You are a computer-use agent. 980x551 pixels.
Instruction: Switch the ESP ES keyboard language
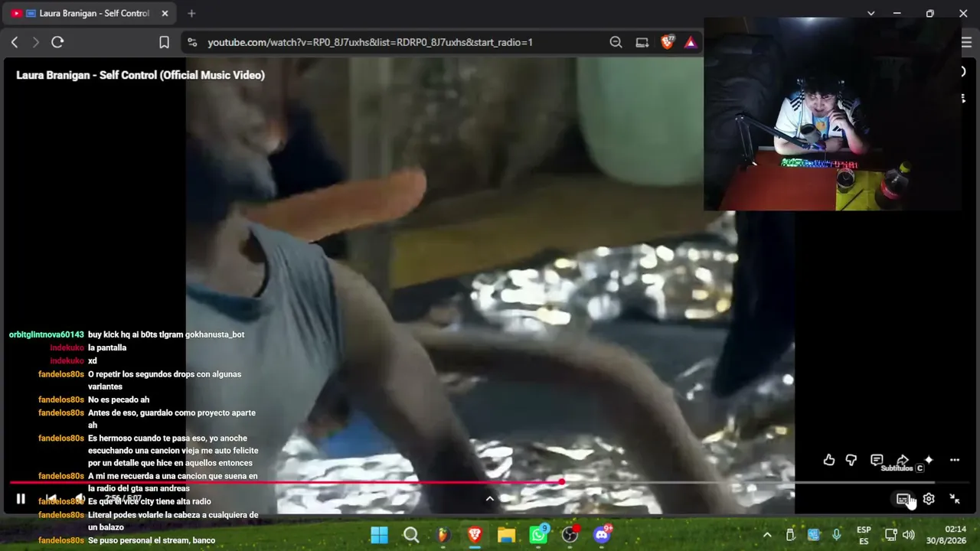864,535
